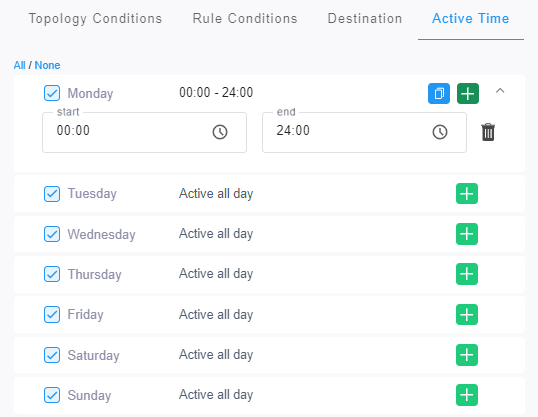Click the None link to deselect days
The width and height of the screenshot is (538, 417).
click(47, 65)
